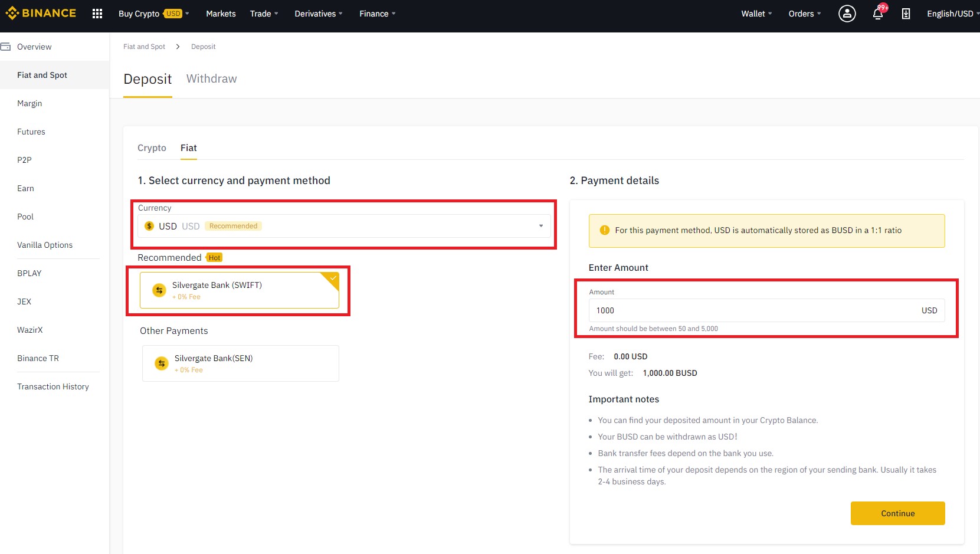Open Futures in the sidebar
Screen dimensions: 980x554
click(x=31, y=132)
